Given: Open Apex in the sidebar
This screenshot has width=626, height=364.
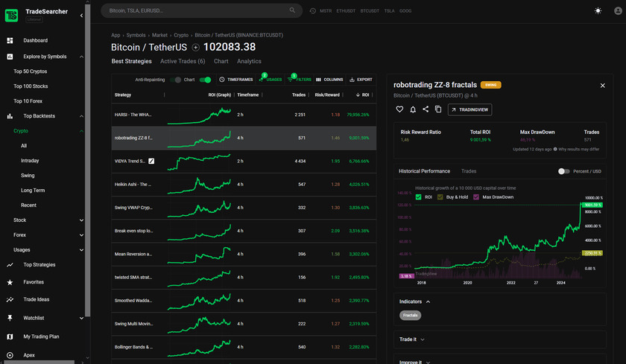Looking at the screenshot, I should [29, 355].
